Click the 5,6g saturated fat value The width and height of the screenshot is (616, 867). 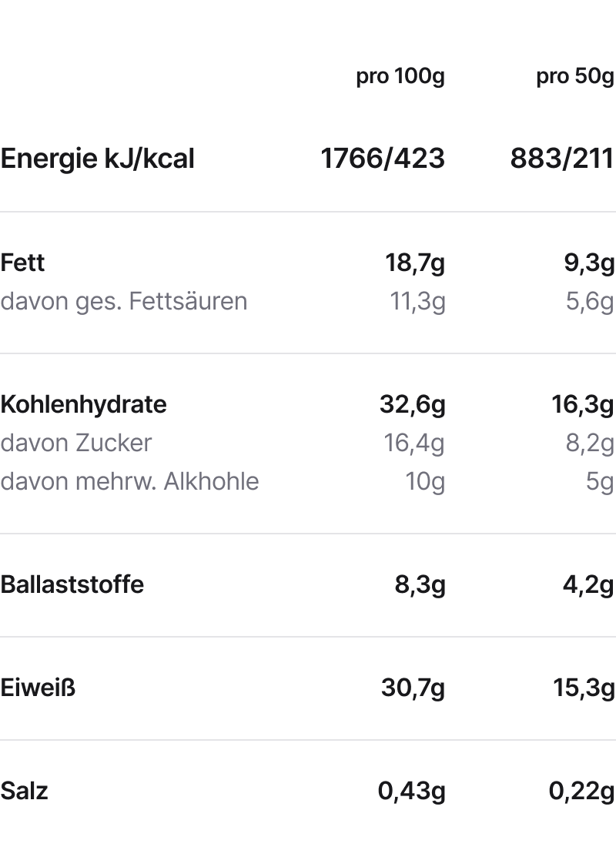click(x=590, y=303)
